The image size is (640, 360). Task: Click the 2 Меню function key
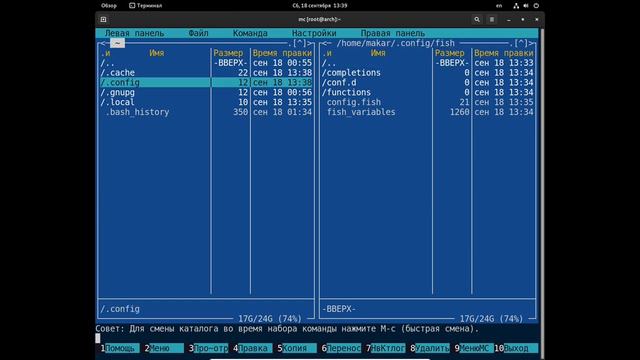pyautogui.click(x=164, y=348)
